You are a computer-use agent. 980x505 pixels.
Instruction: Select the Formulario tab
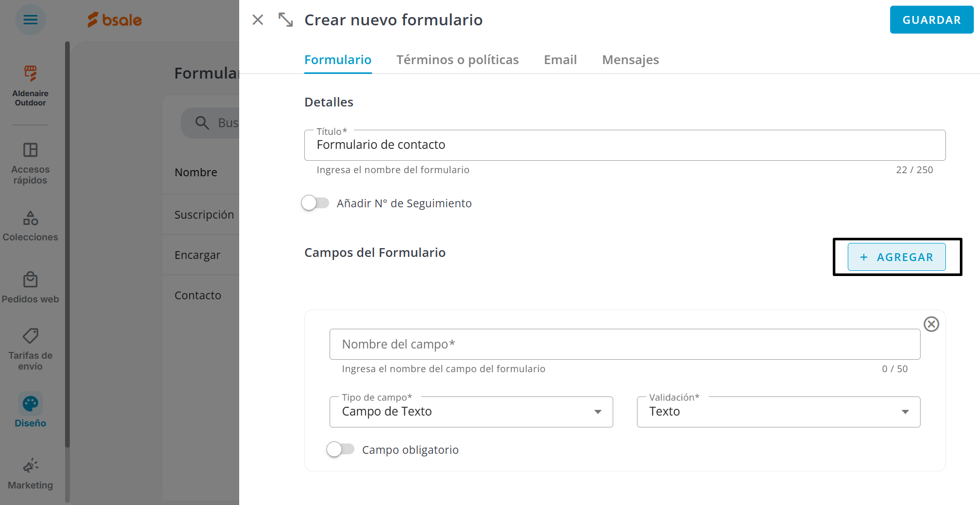click(x=338, y=60)
